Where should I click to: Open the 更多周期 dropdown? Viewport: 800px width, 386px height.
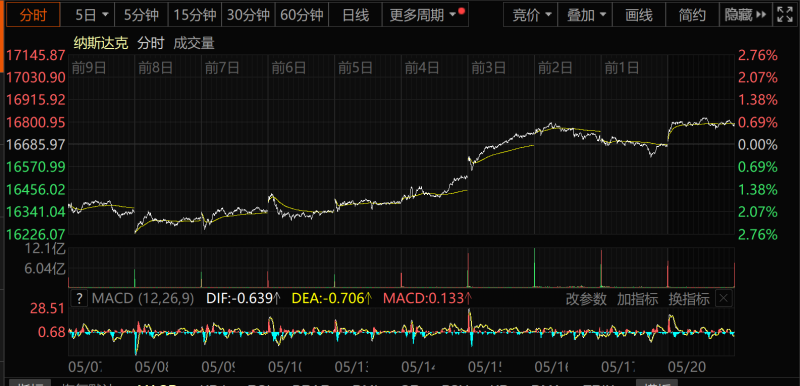425,15
